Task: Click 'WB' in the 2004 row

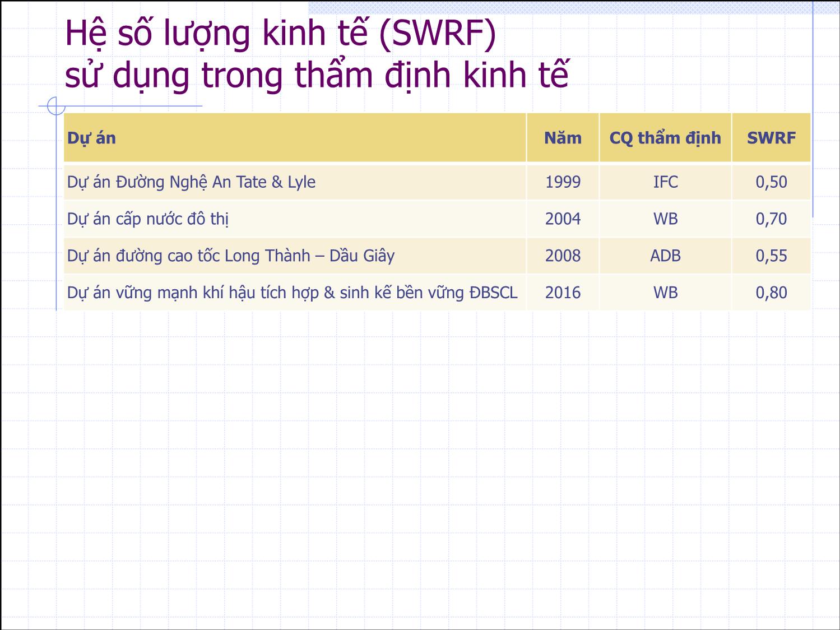Action: [x=665, y=219]
